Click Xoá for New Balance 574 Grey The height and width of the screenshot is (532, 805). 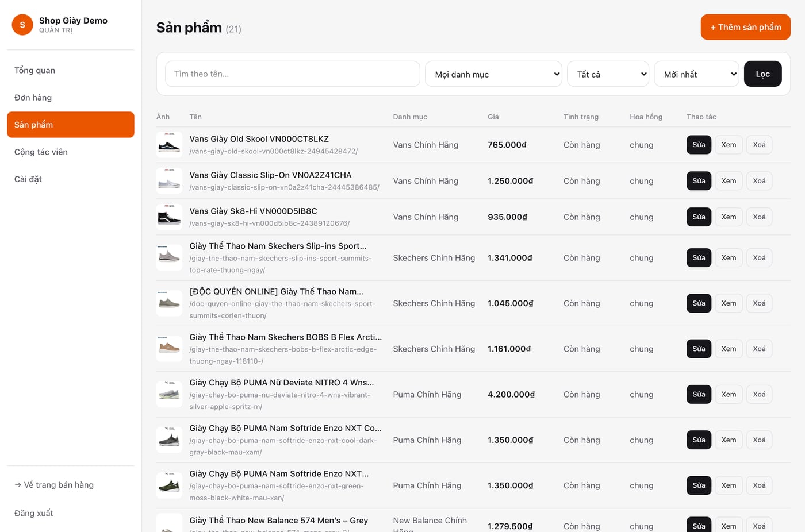(759, 525)
